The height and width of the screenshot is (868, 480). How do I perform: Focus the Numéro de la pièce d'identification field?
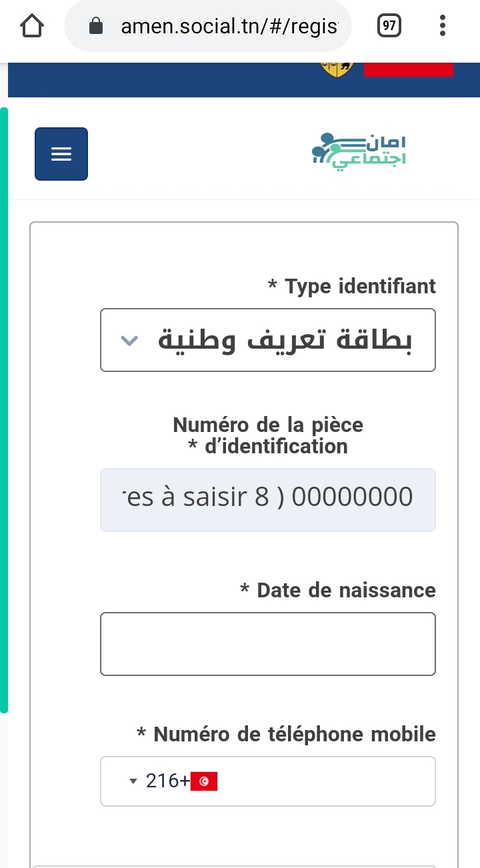[268, 500]
